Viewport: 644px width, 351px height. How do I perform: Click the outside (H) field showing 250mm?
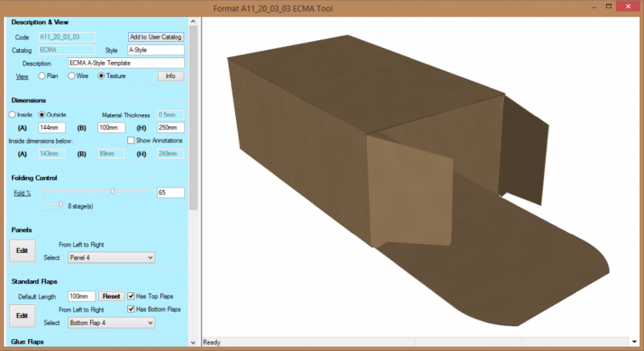[171, 128]
